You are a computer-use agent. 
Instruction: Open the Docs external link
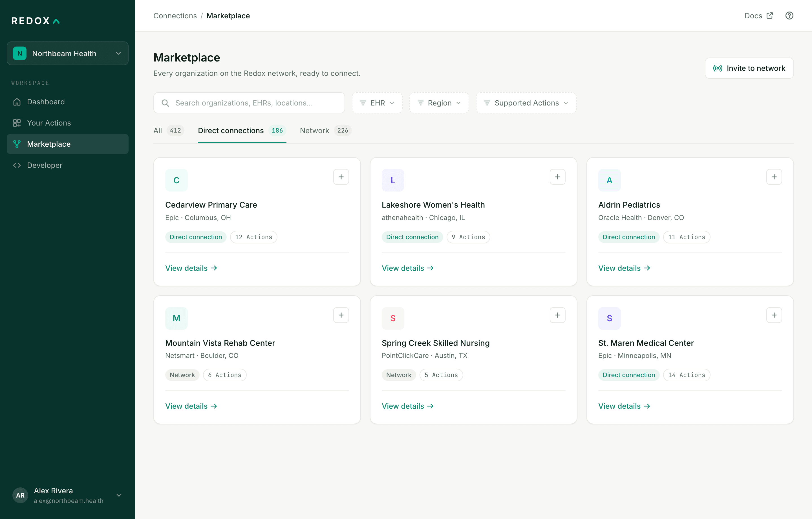pos(758,16)
